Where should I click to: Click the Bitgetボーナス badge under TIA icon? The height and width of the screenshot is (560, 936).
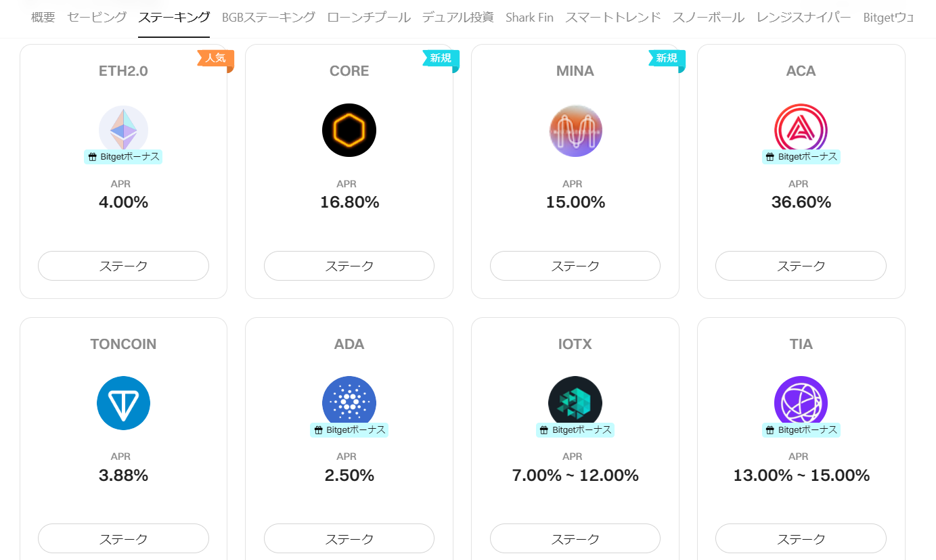pyautogui.click(x=801, y=429)
